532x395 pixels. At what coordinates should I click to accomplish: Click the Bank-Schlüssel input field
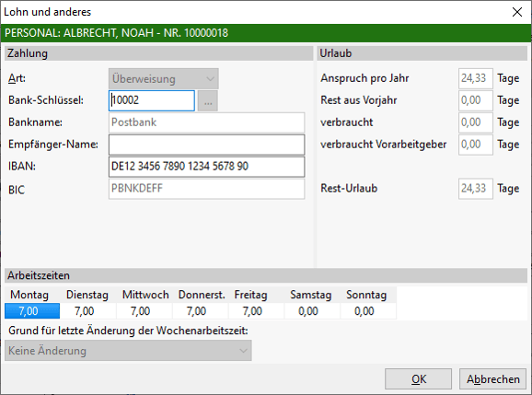point(152,100)
